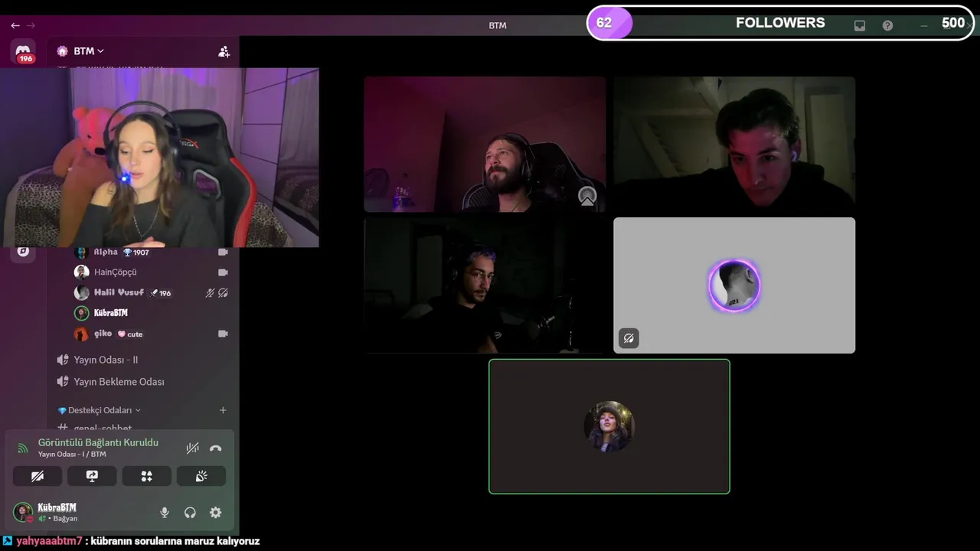Screen dimensions: 980x551
Task: Focus the gray avatar participant tile
Action: pos(734,285)
